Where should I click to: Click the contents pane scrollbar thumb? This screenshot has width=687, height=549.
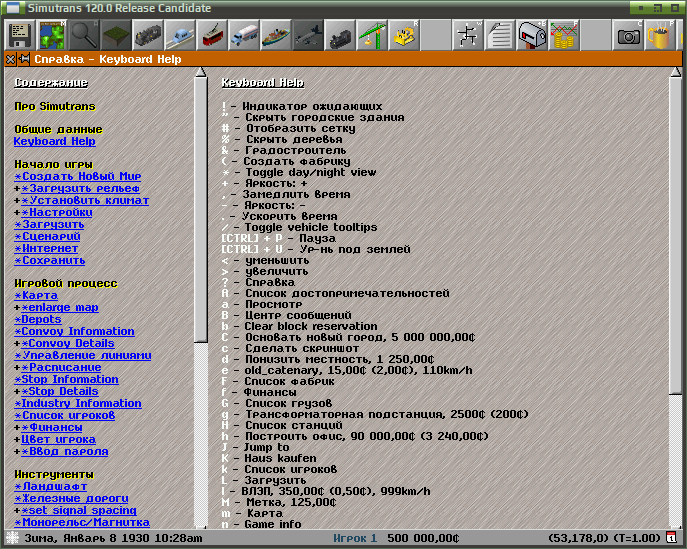(201, 209)
